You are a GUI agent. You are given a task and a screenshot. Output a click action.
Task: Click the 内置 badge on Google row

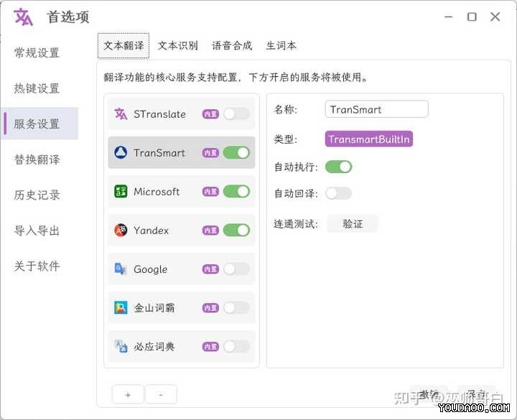[x=210, y=269]
